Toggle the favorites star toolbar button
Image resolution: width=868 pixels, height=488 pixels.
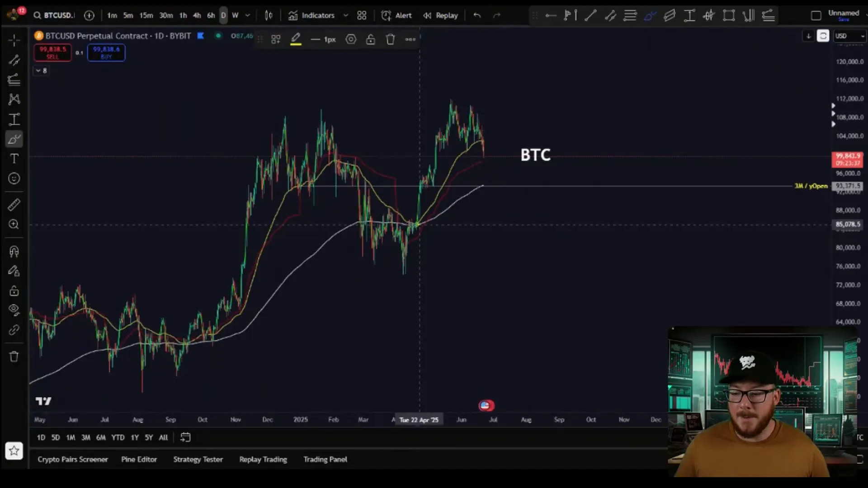[x=14, y=450]
